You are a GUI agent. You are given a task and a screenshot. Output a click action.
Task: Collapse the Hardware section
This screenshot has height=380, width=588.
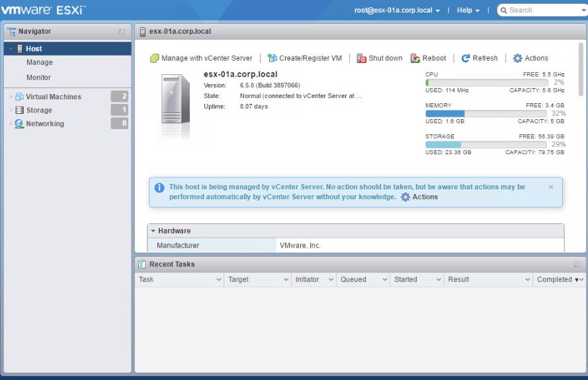[x=153, y=231]
